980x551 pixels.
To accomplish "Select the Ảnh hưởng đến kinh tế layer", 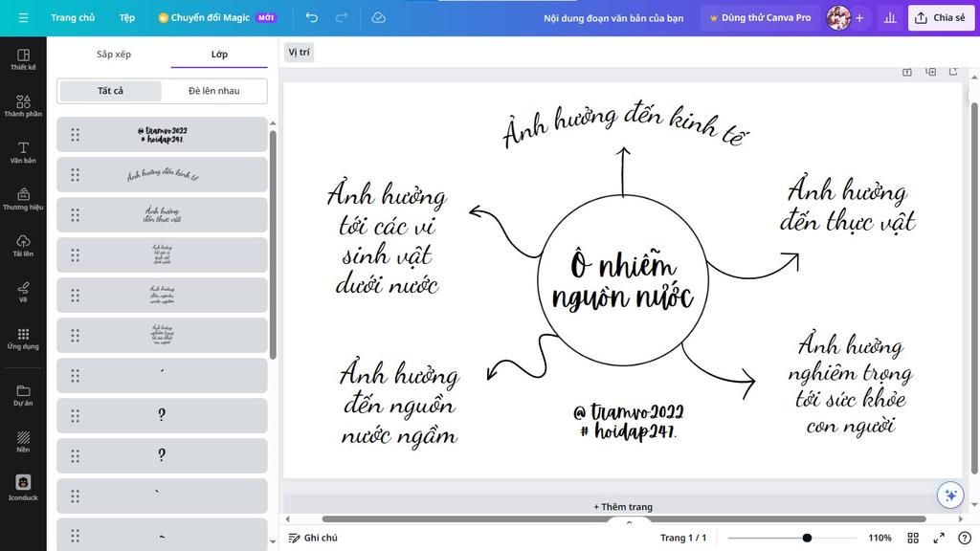I will pos(162,174).
